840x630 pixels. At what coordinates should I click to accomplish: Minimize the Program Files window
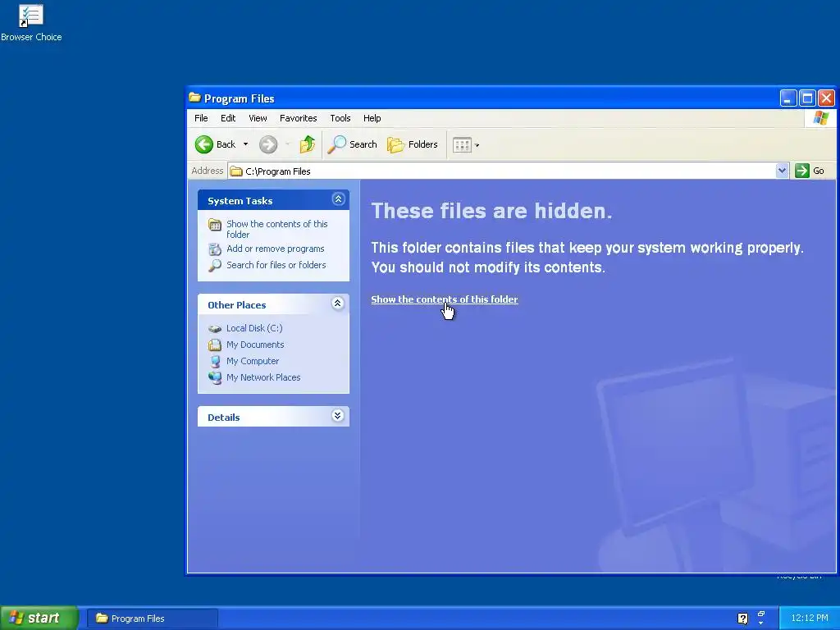click(x=788, y=98)
